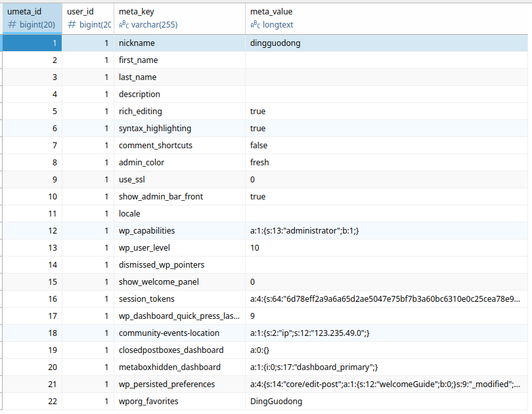Click the 'DingGuodong' wporg_favorites value cell
This screenshot has height=414, width=532.
coord(388,401)
